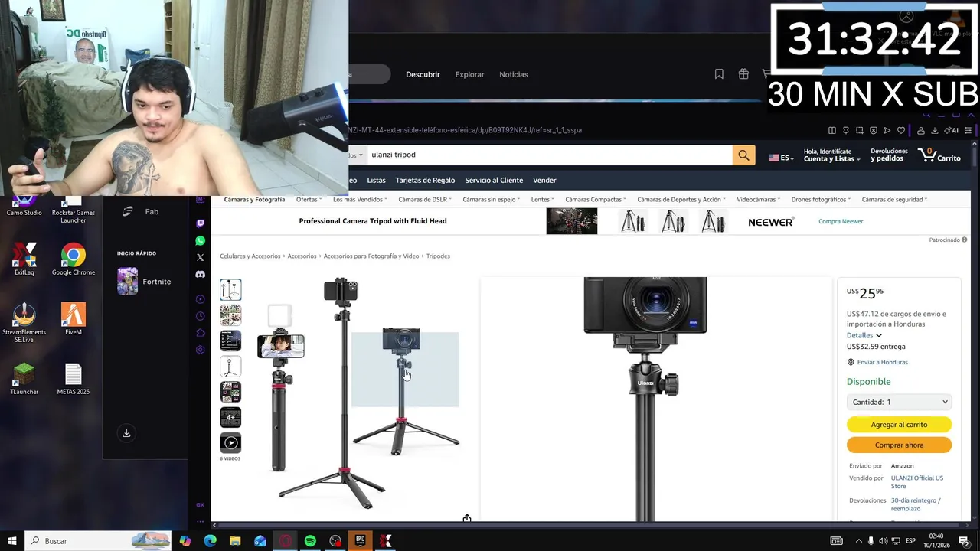Open the TLauncher desktop shortcut

point(24,379)
